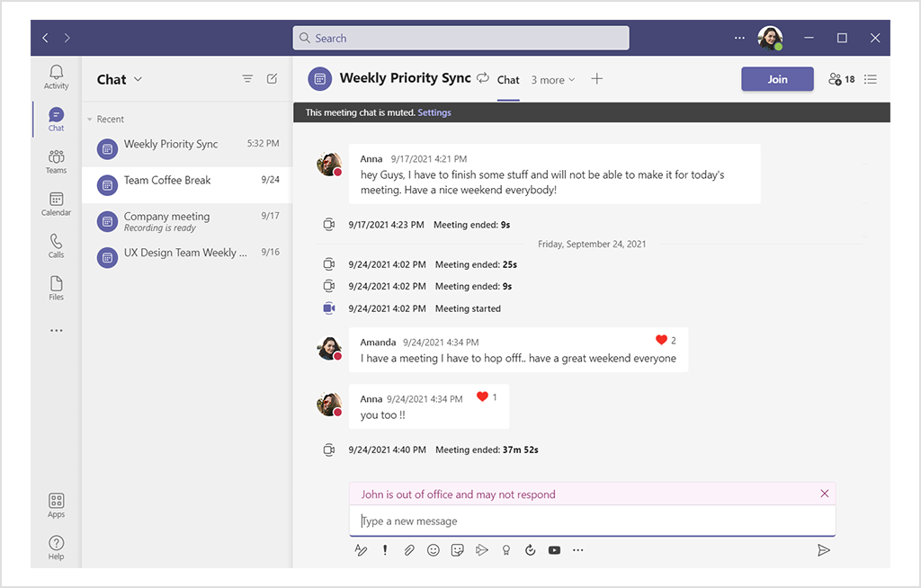This screenshot has width=921, height=588.
Task: Mark the message as important
Action: [x=385, y=549]
